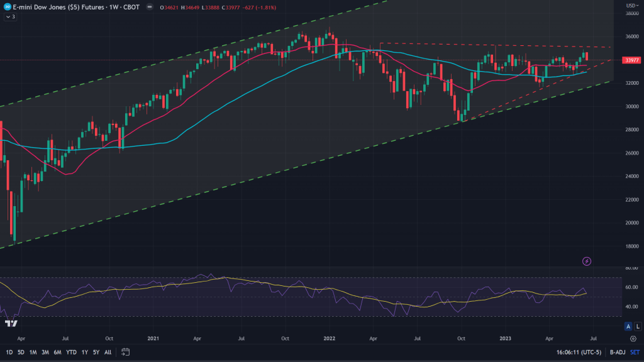This screenshot has width=644, height=362.
Task: Show All available data range
Action: click(x=108, y=352)
